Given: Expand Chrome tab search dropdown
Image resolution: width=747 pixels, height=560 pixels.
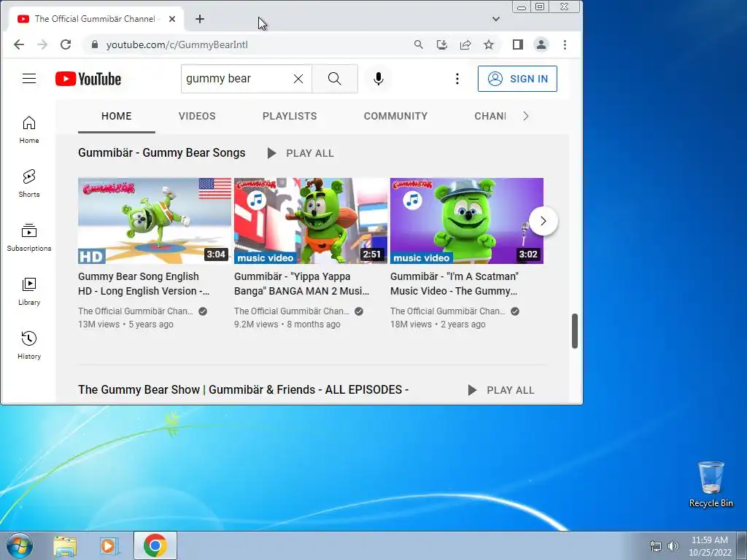Looking at the screenshot, I should [x=496, y=19].
